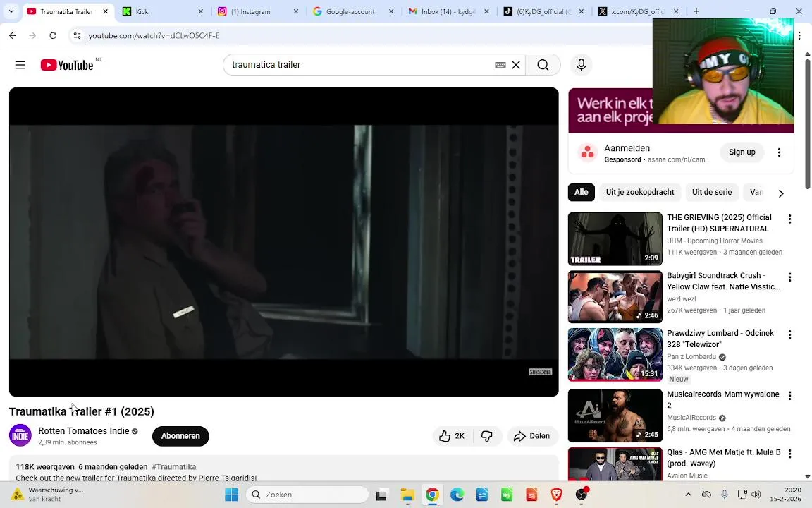Open the Waarschuwing weather widget

(48, 495)
